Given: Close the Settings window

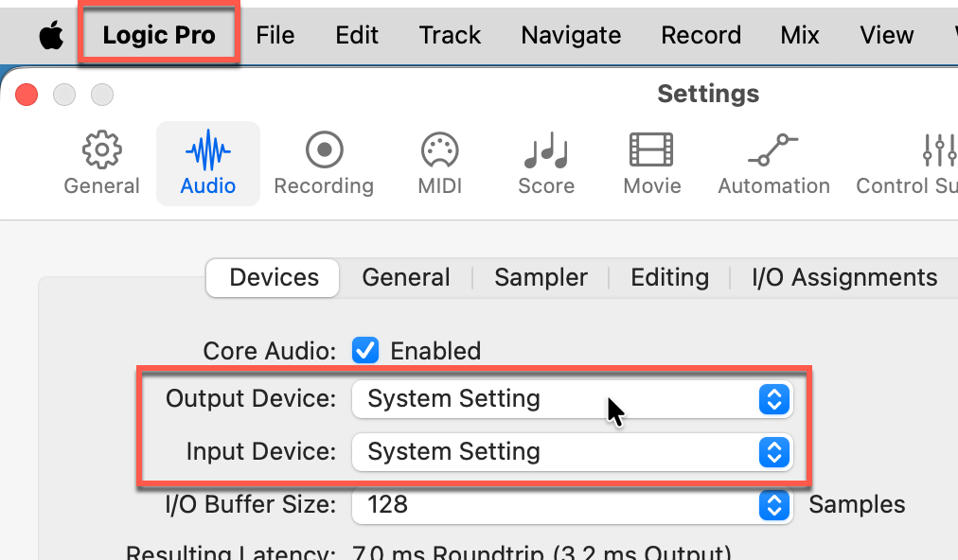Looking at the screenshot, I should click(x=27, y=95).
